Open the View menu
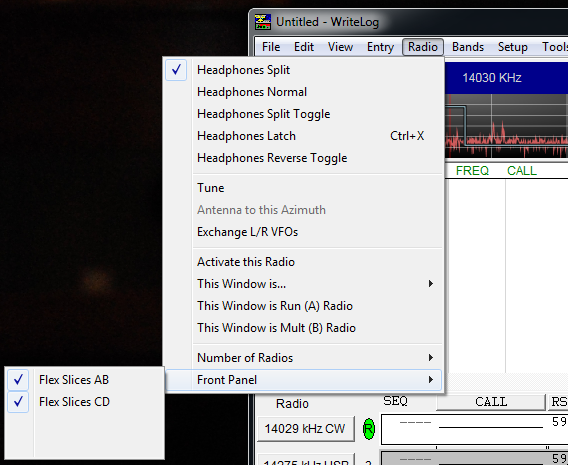This screenshot has width=568, height=465. click(340, 47)
